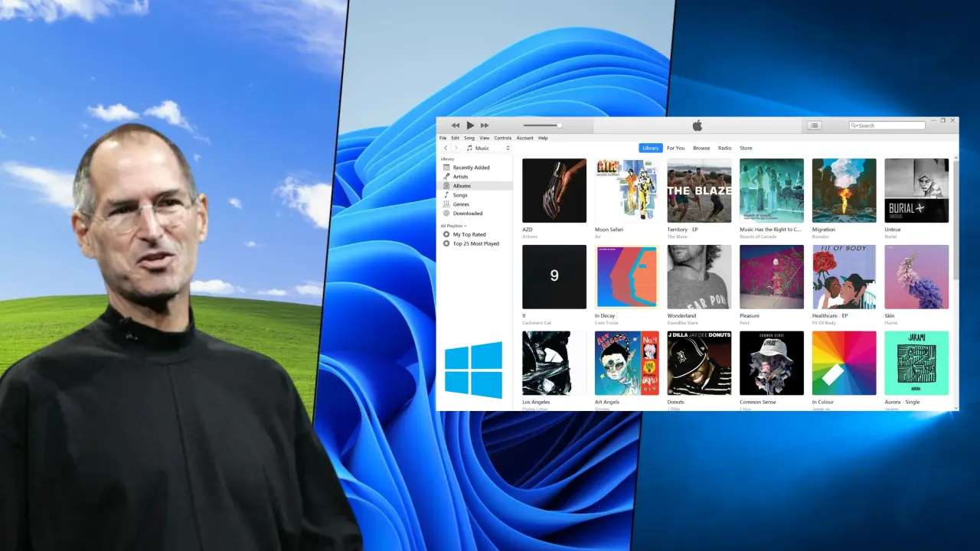Select Recently Added in the sidebar

tap(470, 168)
